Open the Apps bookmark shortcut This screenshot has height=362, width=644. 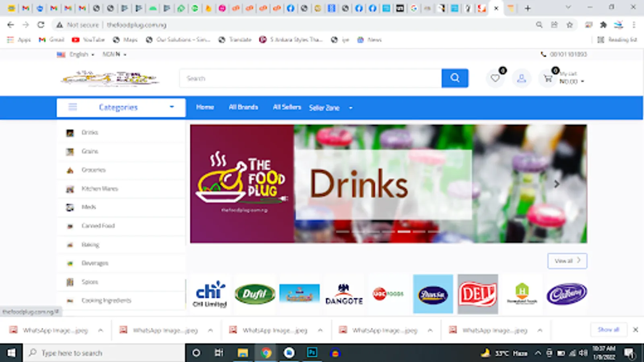[19, 39]
